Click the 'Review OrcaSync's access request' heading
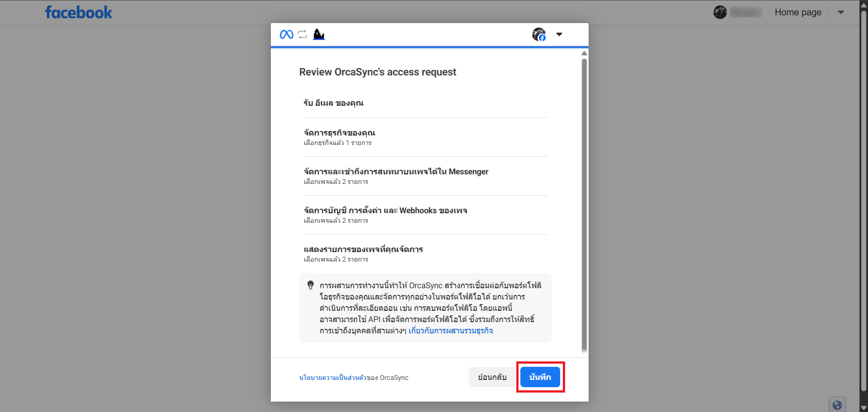Image resolution: width=868 pixels, height=412 pixels. pyautogui.click(x=377, y=72)
